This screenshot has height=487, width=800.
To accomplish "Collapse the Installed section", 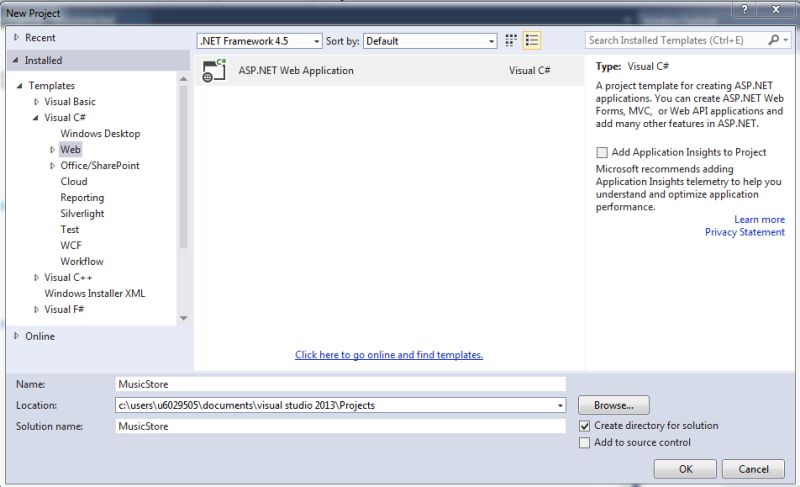I will pyautogui.click(x=16, y=60).
